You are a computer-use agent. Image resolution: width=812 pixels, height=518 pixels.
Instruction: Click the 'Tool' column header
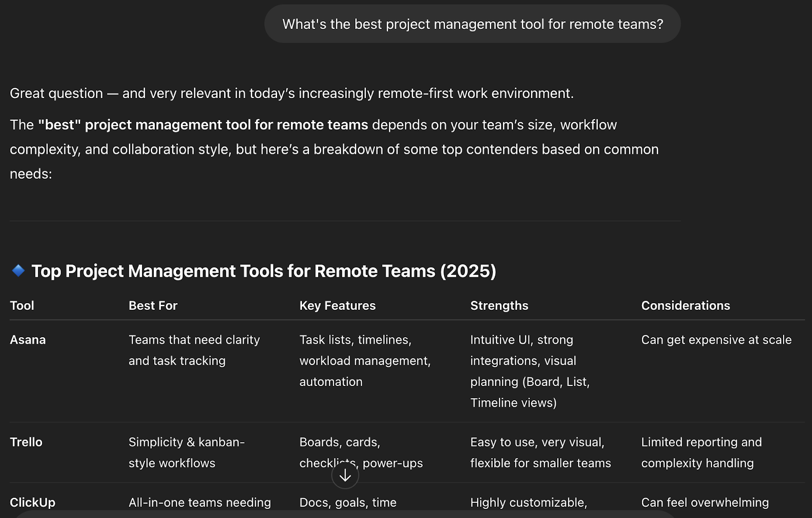(22, 306)
